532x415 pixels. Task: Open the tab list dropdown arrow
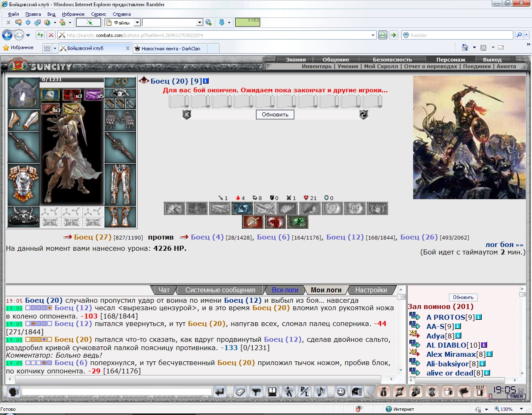click(54, 48)
